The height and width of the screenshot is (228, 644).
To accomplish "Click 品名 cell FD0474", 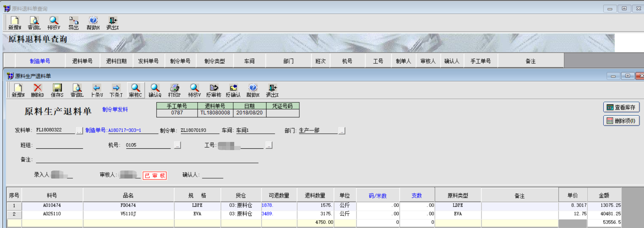I will pyautogui.click(x=128, y=205).
